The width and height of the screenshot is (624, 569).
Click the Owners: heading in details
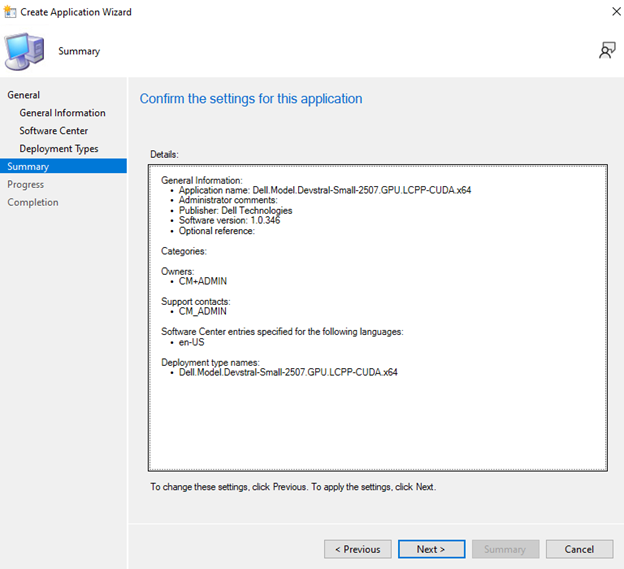tap(177, 271)
